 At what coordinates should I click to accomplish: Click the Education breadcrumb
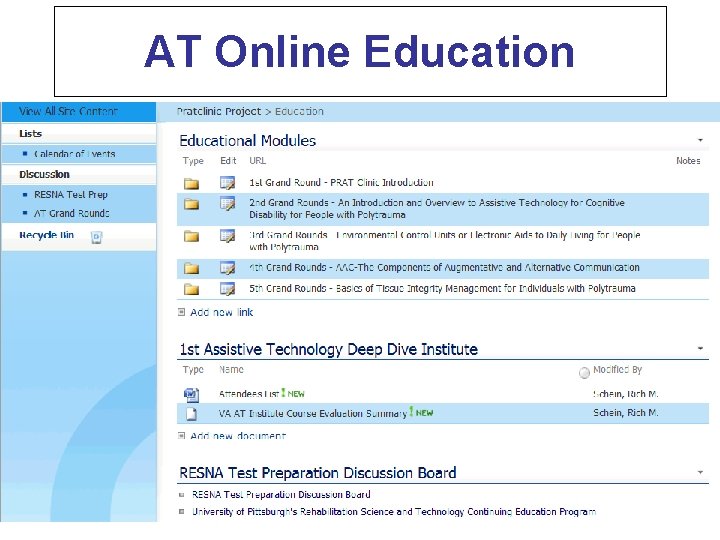(x=299, y=112)
